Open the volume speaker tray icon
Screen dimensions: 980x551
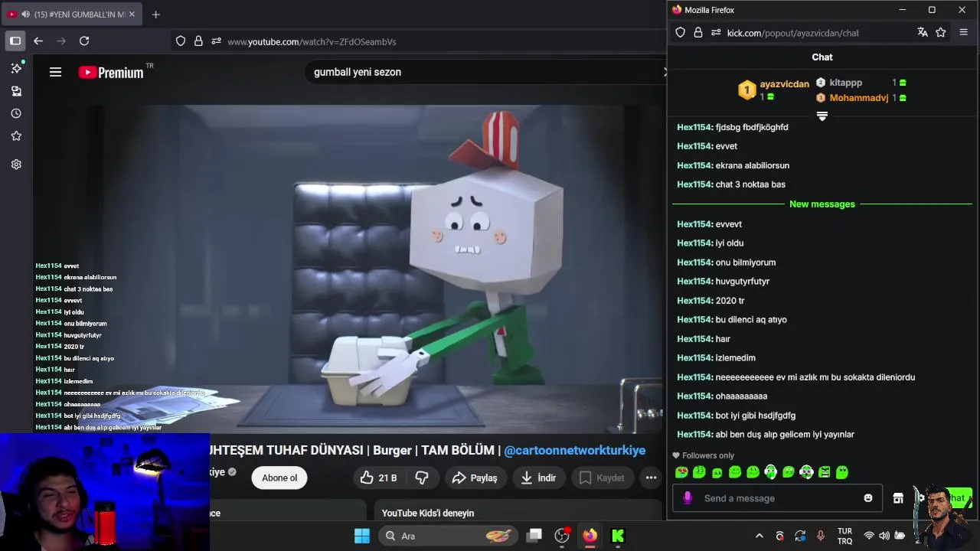tap(884, 536)
